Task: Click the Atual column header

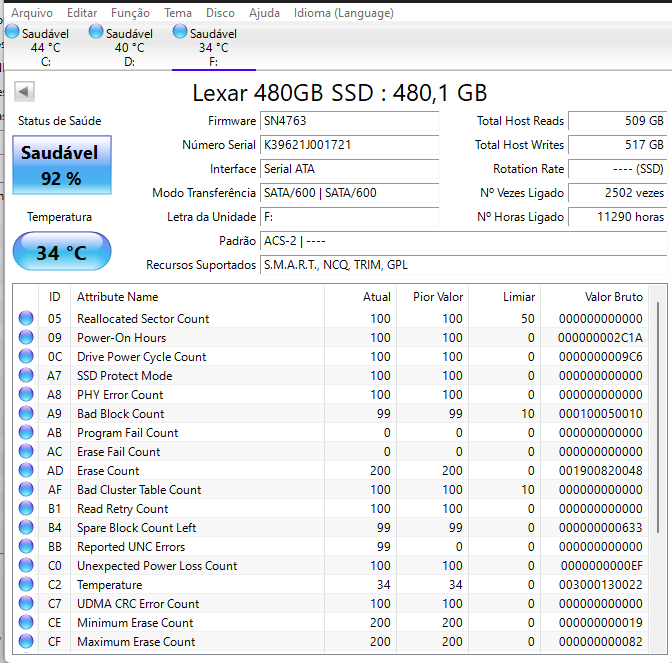Action: point(361,297)
